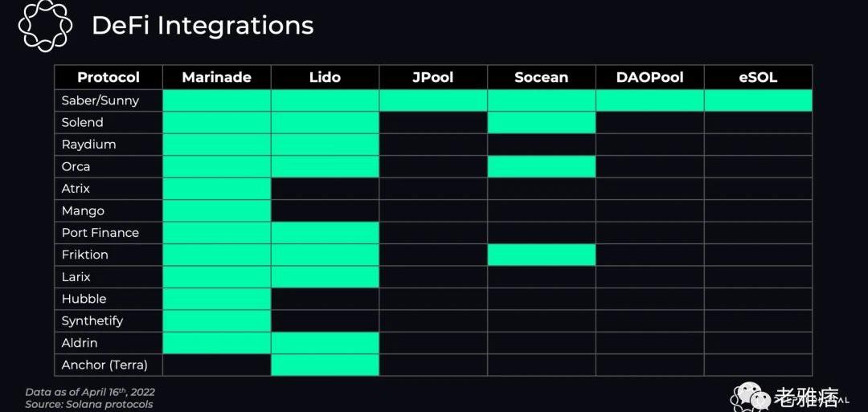Select the Marinade column header

coord(216,78)
